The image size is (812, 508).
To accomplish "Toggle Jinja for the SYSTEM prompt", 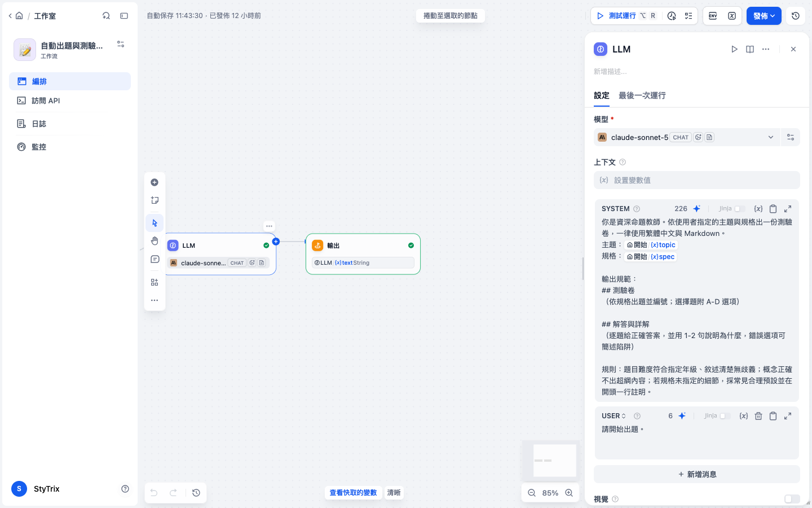I will pos(740,209).
